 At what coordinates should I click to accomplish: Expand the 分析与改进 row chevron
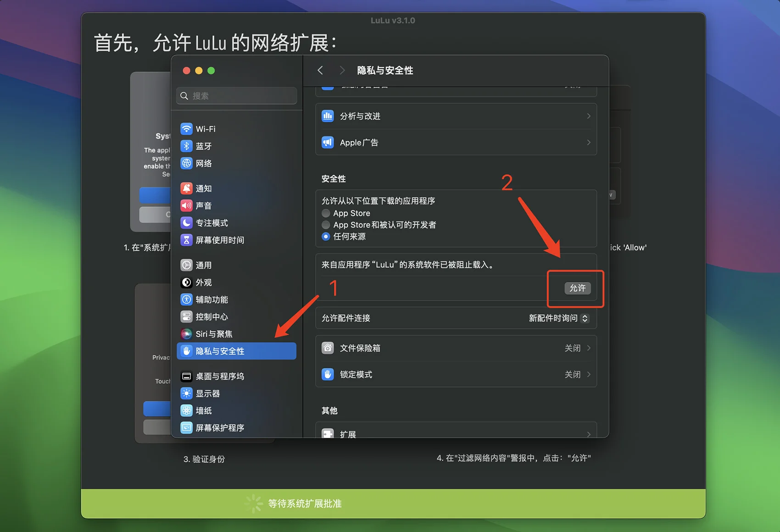click(589, 116)
